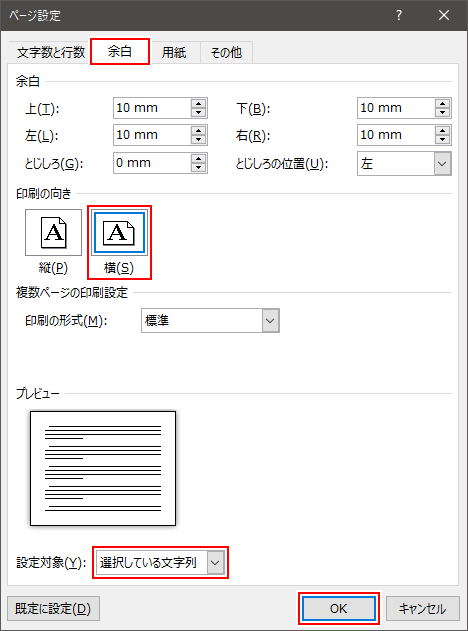The height and width of the screenshot is (631, 468).
Task: Click the 印刷の形式(M): label
Action: [66, 321]
